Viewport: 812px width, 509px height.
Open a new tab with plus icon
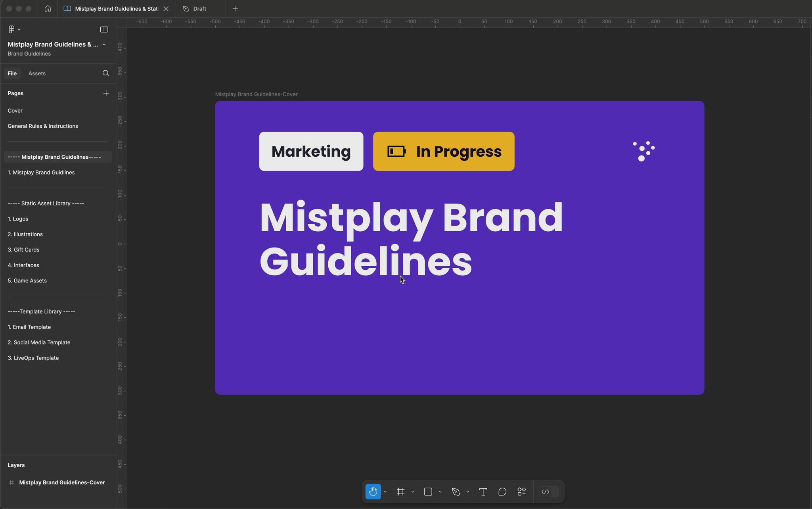pyautogui.click(x=235, y=9)
